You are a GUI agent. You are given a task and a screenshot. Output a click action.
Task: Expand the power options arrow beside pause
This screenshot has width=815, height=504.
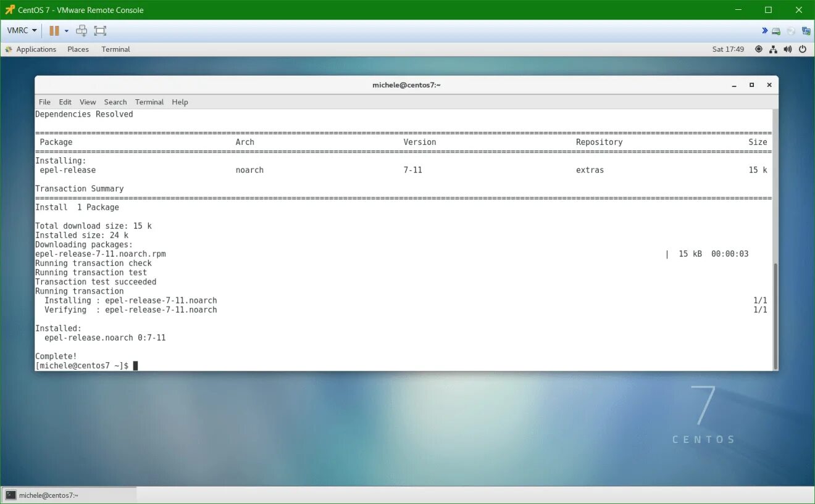[66, 31]
